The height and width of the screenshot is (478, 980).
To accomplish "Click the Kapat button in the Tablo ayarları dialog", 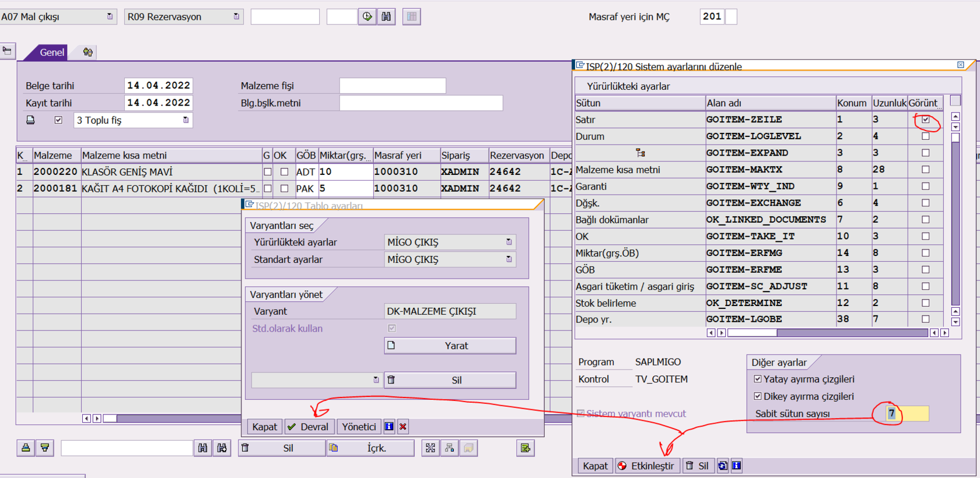I will [264, 427].
